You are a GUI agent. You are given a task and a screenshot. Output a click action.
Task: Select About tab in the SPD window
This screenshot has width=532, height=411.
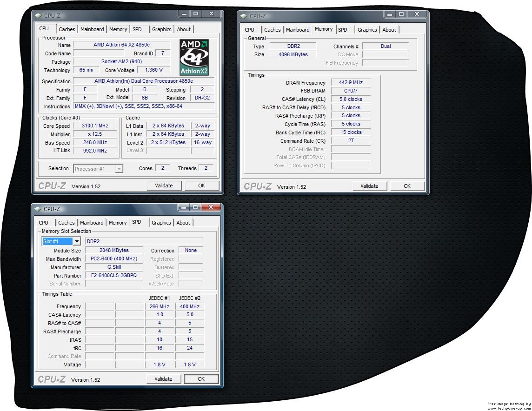coord(183,222)
